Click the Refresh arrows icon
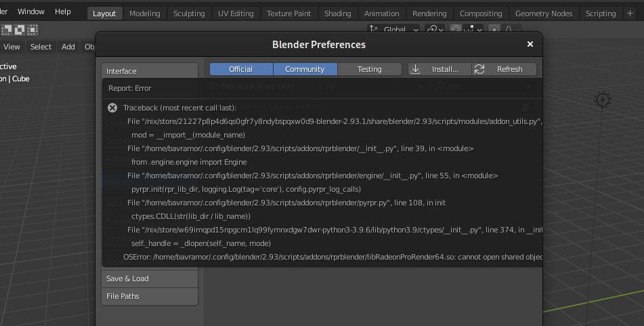This screenshot has width=644, height=326. (479, 69)
